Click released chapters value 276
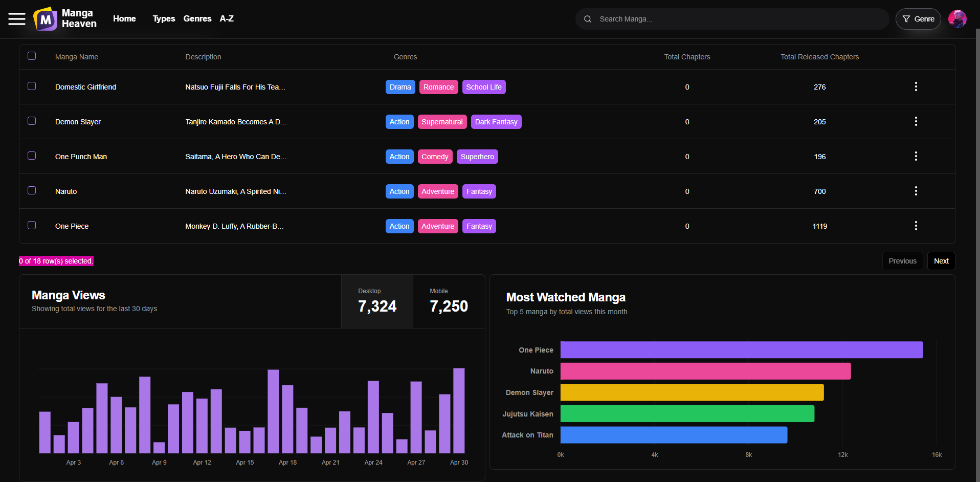 (x=820, y=87)
